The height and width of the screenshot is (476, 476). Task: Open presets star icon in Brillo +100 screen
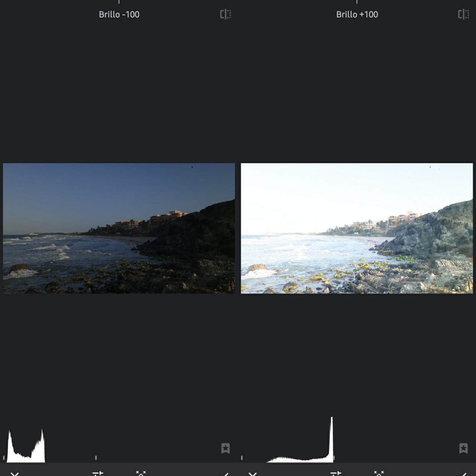click(463, 448)
